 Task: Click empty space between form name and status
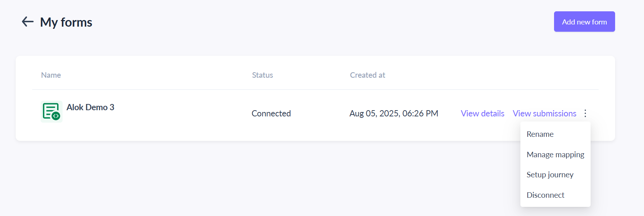pos(183,113)
